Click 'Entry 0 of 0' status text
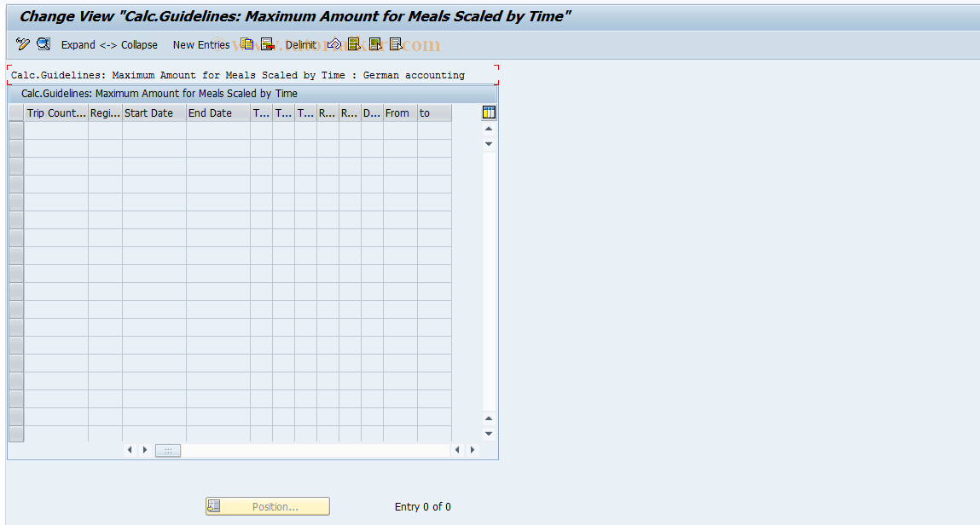 (422, 507)
